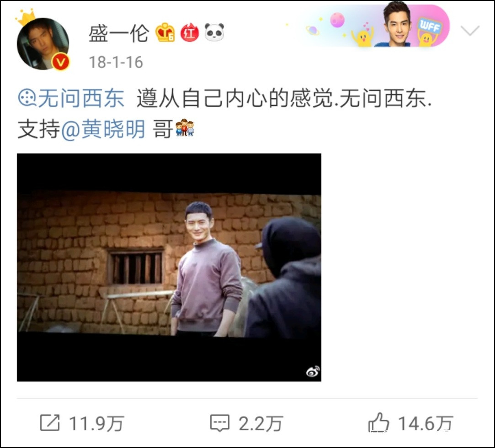The width and height of the screenshot is (495, 448).
Task: Open the WFF fan banner card
Action: point(373,26)
